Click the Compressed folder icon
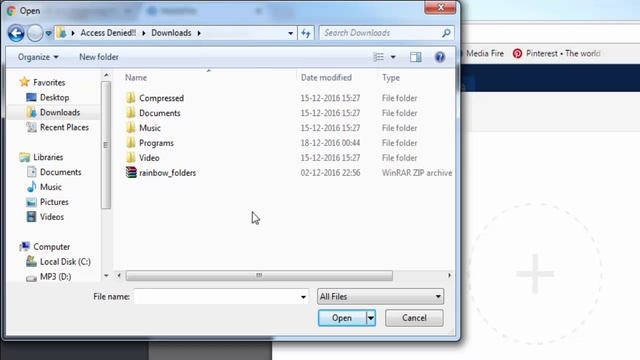Image resolution: width=640 pixels, height=360 pixels. (x=131, y=98)
